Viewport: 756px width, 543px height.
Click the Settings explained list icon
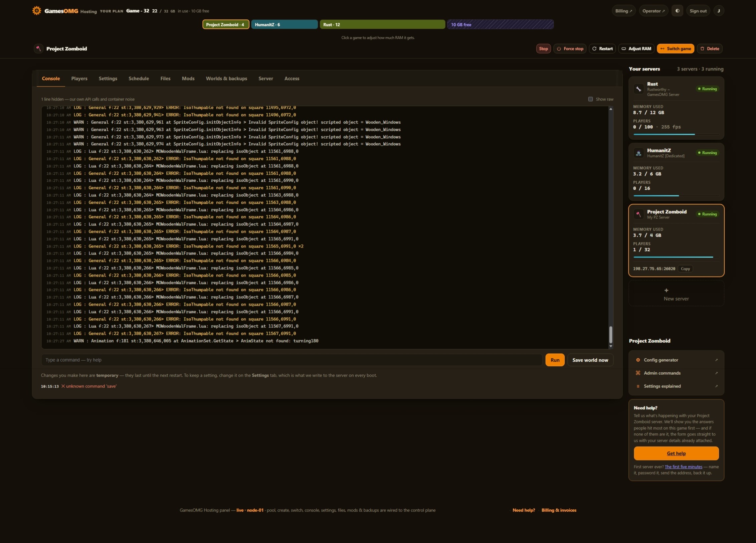[638, 386]
